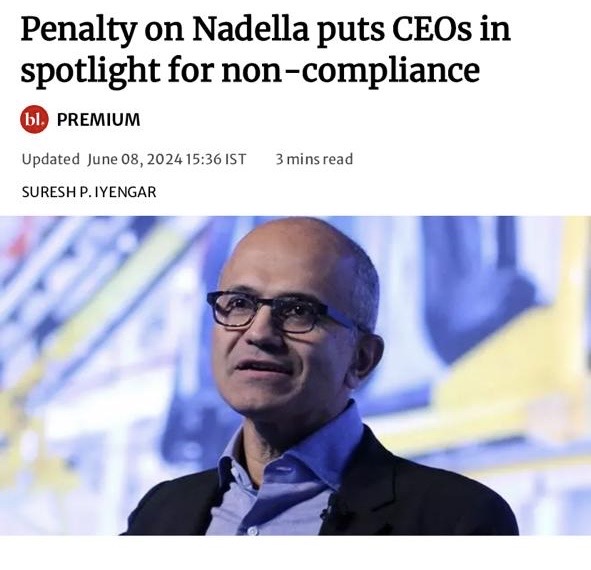Select the "June 08, 2024" date text
Screen dimensions: 591x570
point(135,159)
